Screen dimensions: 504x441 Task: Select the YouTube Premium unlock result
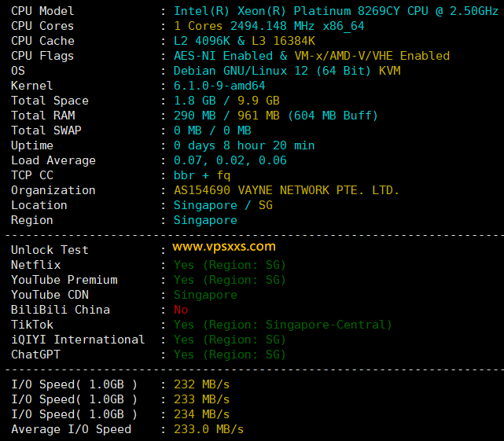[x=230, y=280]
